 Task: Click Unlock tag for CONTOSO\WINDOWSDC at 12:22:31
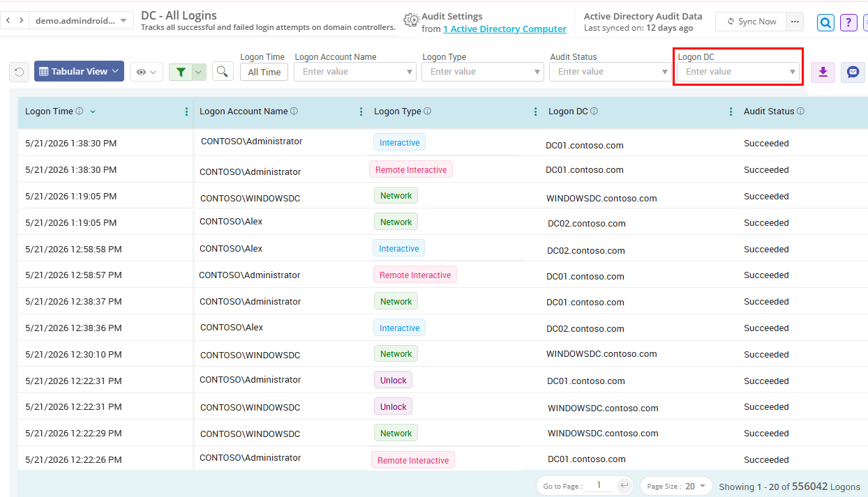tap(393, 406)
